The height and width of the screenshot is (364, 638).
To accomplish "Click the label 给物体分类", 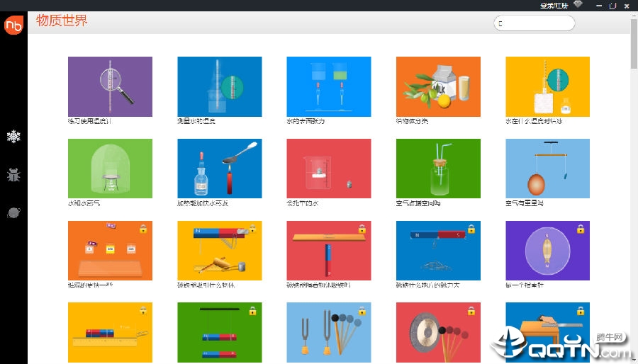I will 412,121.
